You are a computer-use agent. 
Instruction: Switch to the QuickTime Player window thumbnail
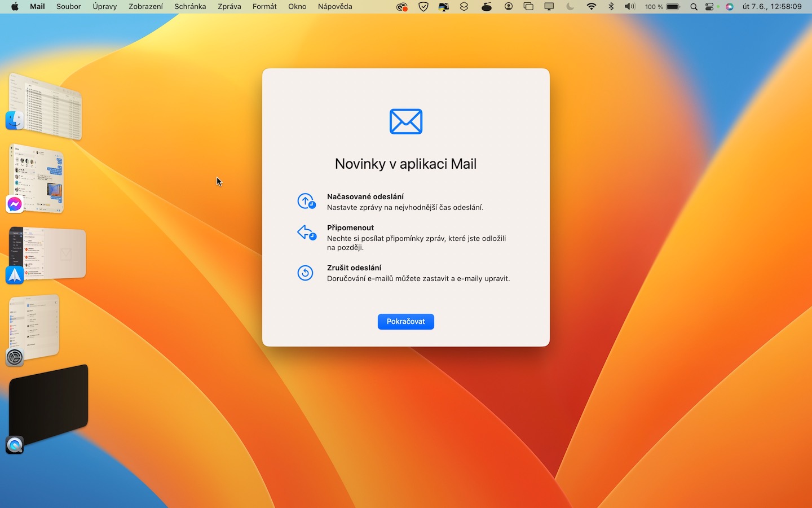pos(49,404)
